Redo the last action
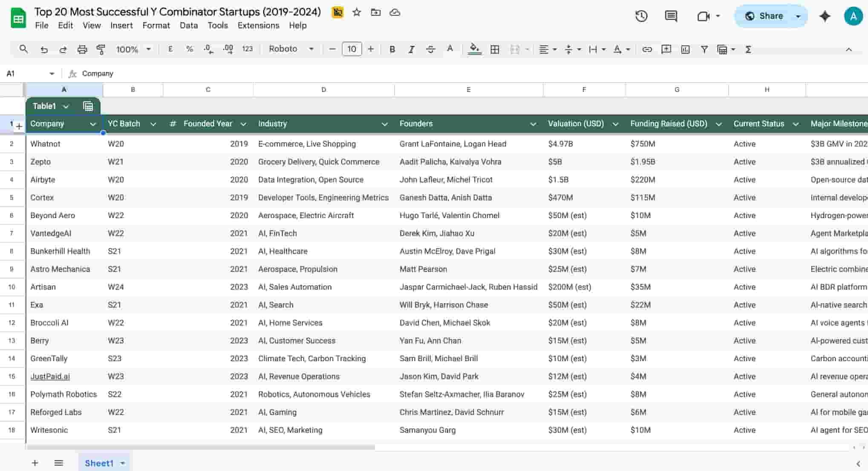The width and height of the screenshot is (868, 471). (x=63, y=49)
